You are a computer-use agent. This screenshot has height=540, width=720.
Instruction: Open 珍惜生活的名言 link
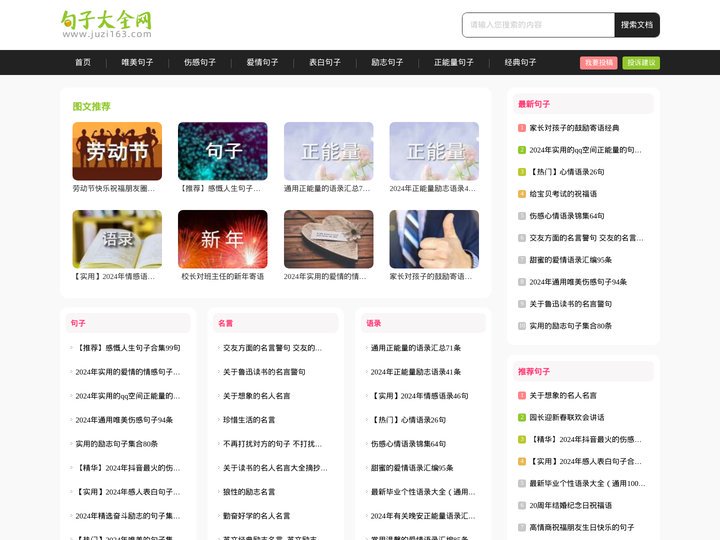click(x=249, y=420)
